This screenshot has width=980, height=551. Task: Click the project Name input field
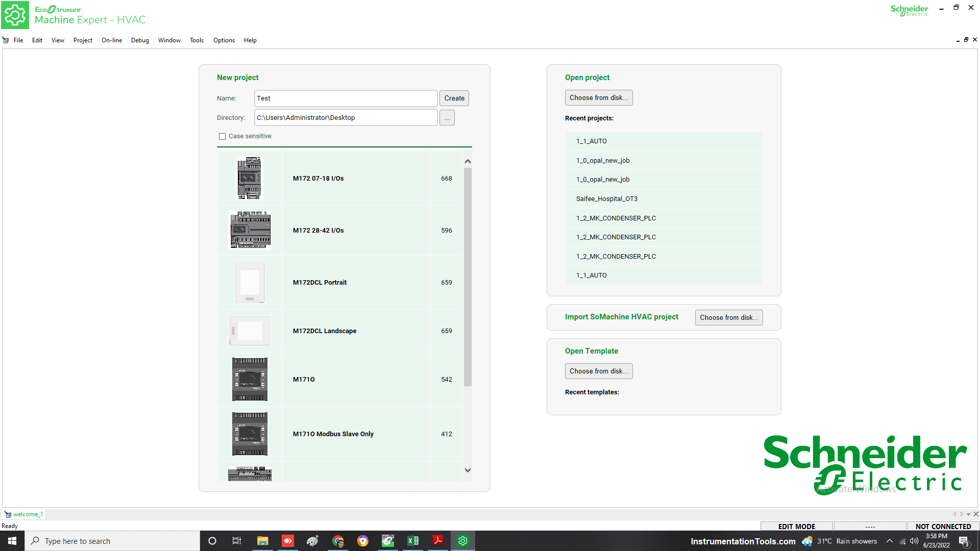346,98
